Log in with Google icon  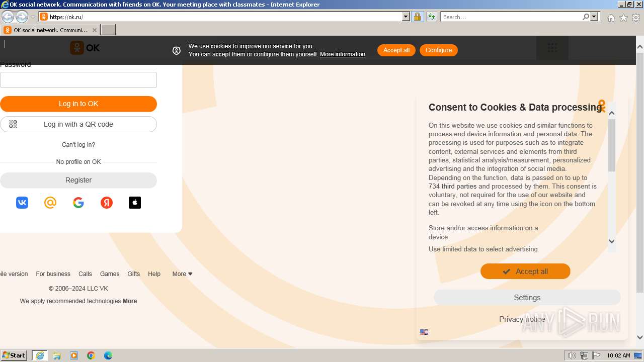[x=78, y=203]
